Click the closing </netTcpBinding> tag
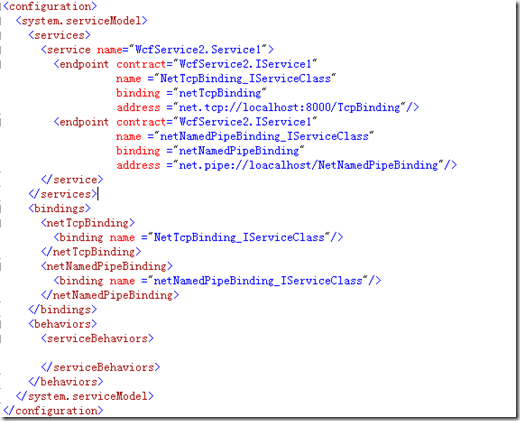Screen dimensions: 520x421 pyautogui.click(x=91, y=252)
